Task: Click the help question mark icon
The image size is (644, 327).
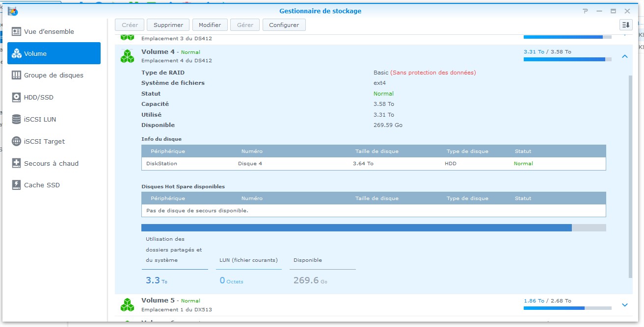Action: [585, 11]
